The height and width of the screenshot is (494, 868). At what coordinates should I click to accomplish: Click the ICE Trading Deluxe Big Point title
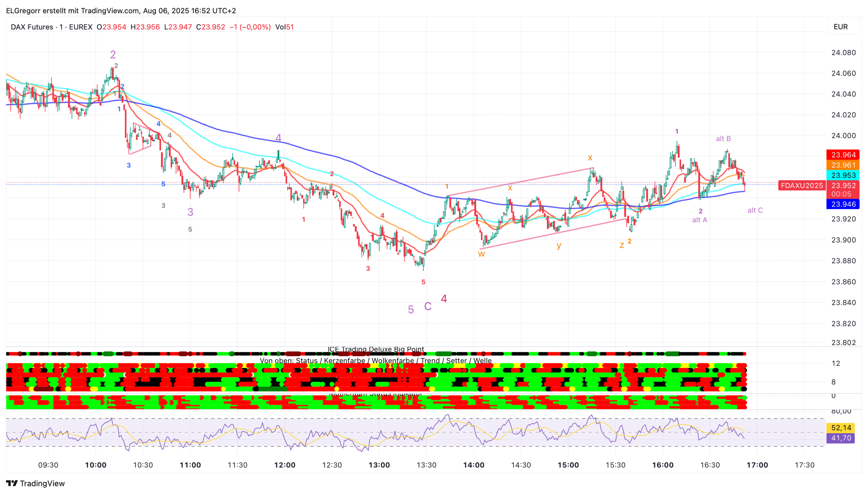click(376, 349)
